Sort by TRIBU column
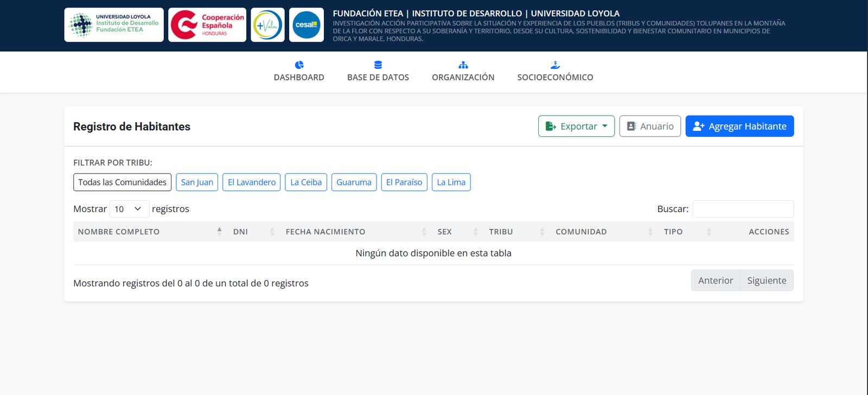 pos(518,232)
